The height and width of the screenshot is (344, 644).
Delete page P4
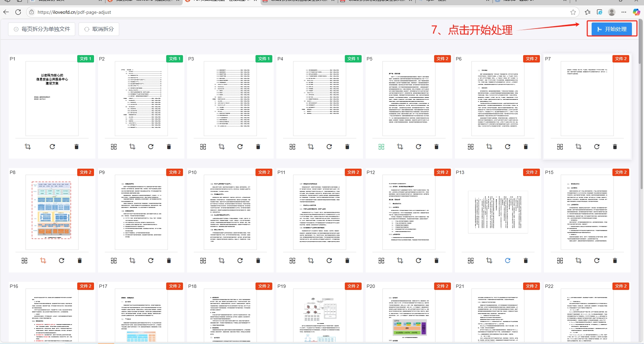pyautogui.click(x=348, y=146)
